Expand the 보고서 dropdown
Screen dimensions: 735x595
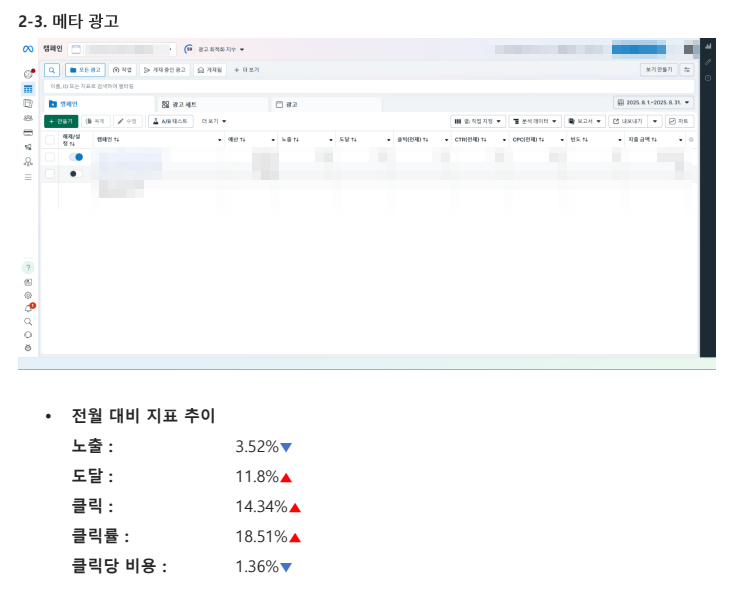click(x=584, y=121)
